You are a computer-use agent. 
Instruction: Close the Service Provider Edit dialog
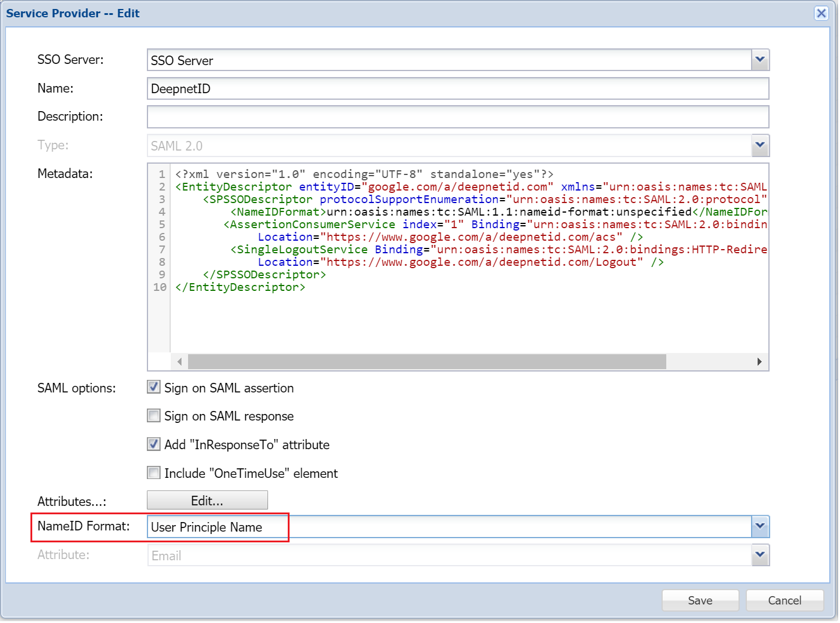[821, 13]
